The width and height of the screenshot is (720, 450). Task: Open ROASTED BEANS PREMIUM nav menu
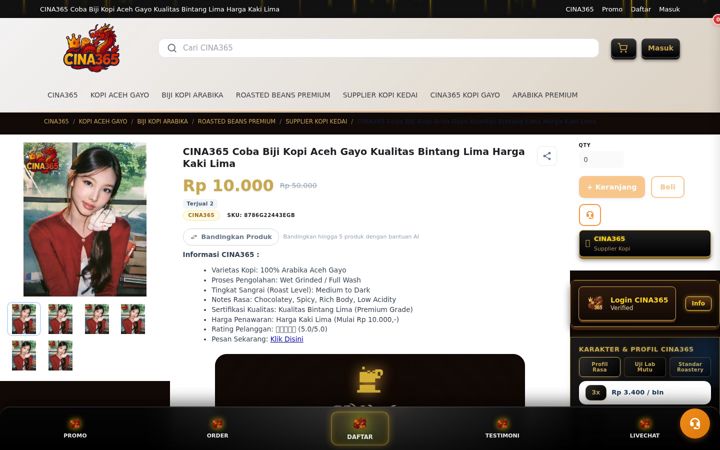283,95
